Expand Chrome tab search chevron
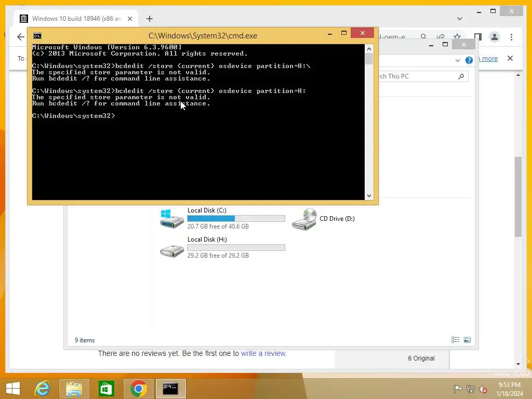This screenshot has height=399, width=532. (x=460, y=19)
